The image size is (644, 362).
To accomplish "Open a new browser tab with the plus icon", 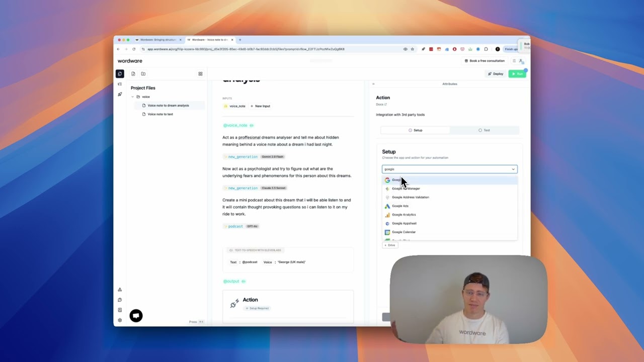I will (240, 40).
